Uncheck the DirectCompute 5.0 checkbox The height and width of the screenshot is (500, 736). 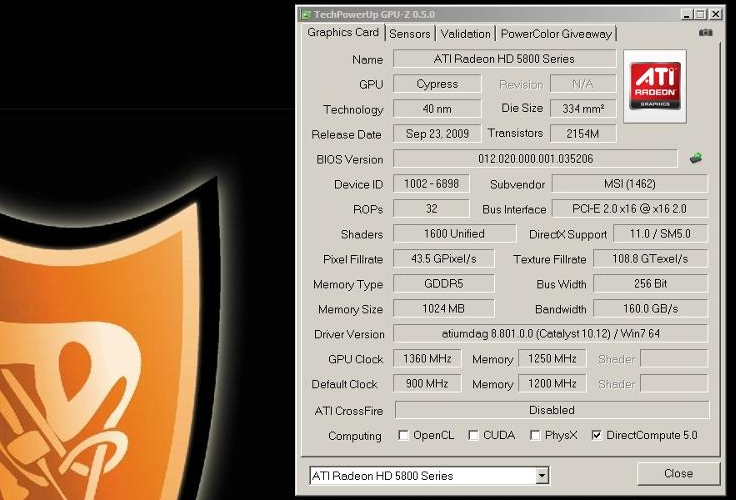coord(596,435)
